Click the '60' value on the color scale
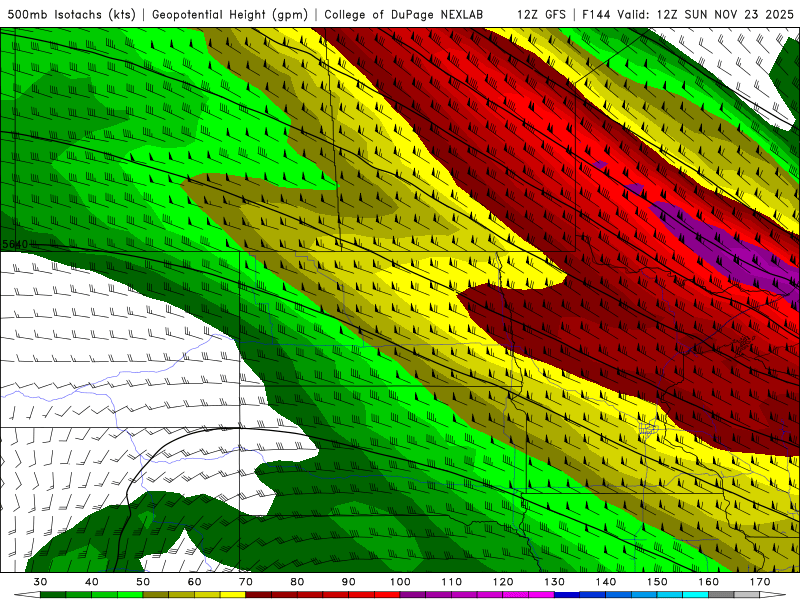800x600 pixels. tap(194, 582)
